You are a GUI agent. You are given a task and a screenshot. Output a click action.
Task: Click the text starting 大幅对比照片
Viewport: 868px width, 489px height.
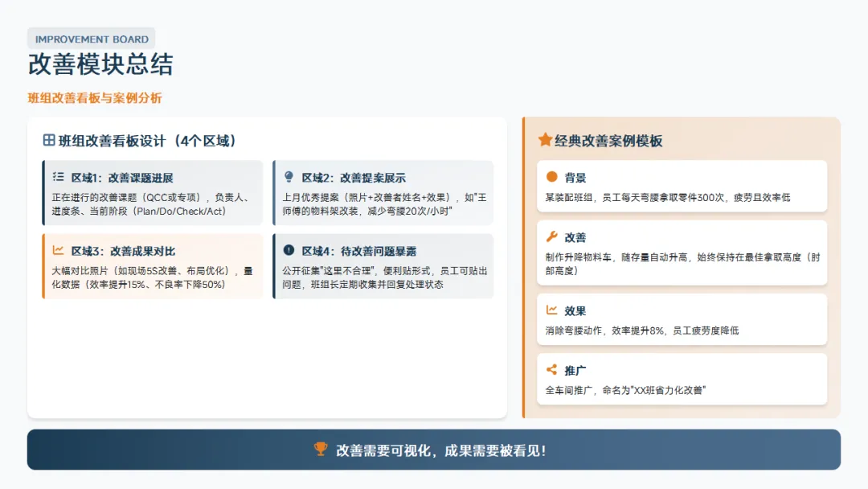152,277
